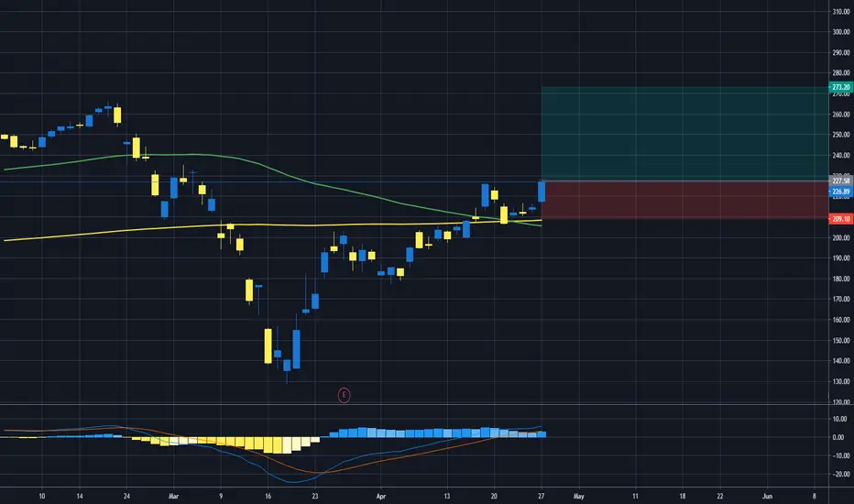Select the red stop-loss zone
The image size is (854, 504).
684,200
